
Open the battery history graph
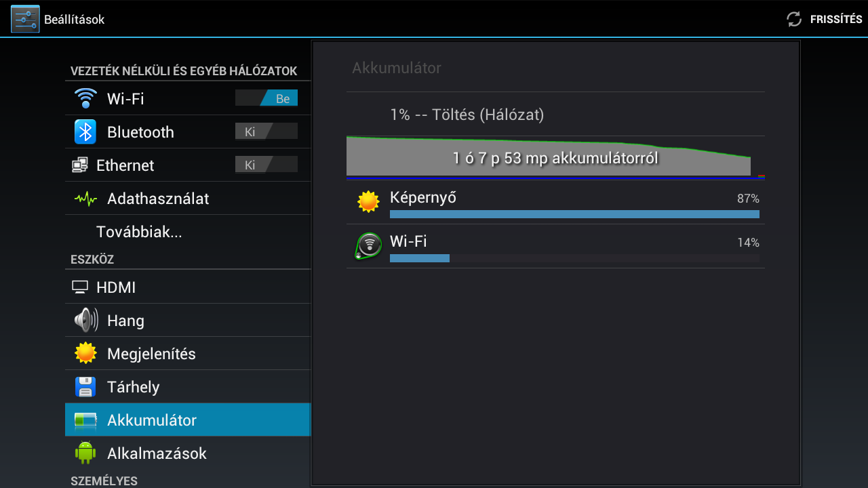coord(555,158)
